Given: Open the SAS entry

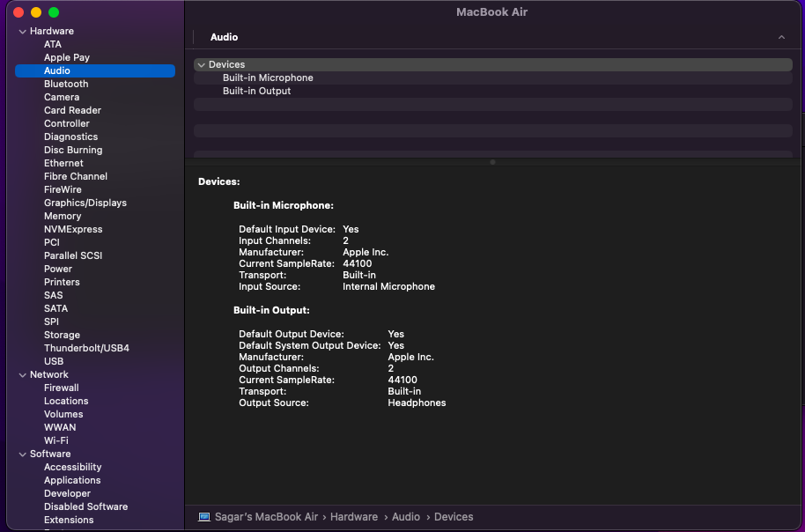Looking at the screenshot, I should (x=54, y=295).
